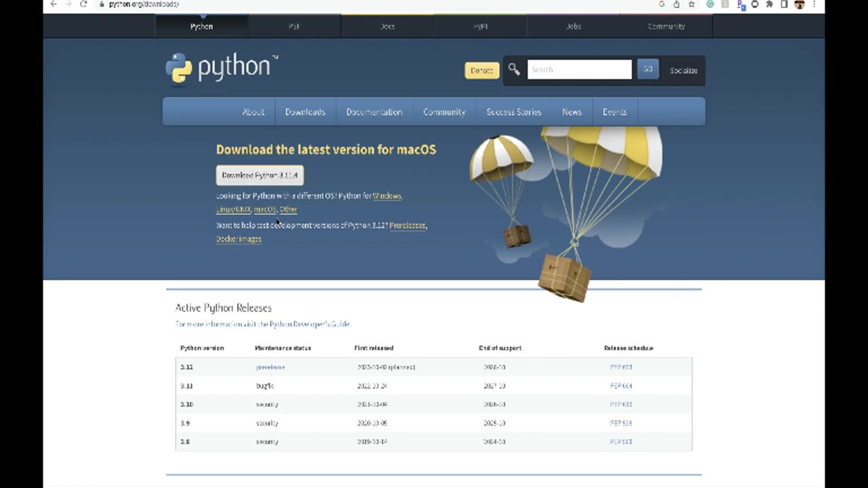Switch to the PyPI top tab

point(480,26)
